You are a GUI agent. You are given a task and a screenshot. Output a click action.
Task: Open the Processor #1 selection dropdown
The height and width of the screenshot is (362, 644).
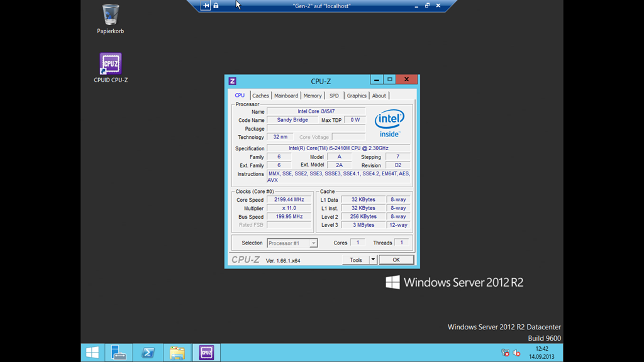292,243
